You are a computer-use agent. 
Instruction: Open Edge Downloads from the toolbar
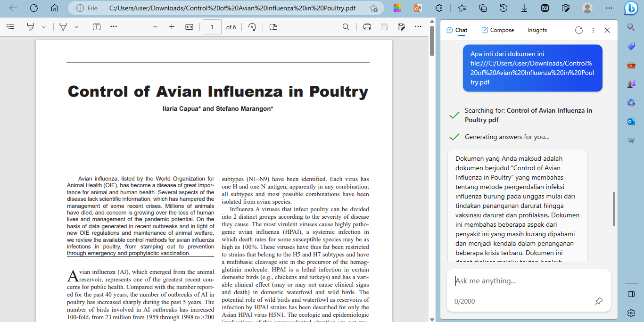(x=524, y=8)
